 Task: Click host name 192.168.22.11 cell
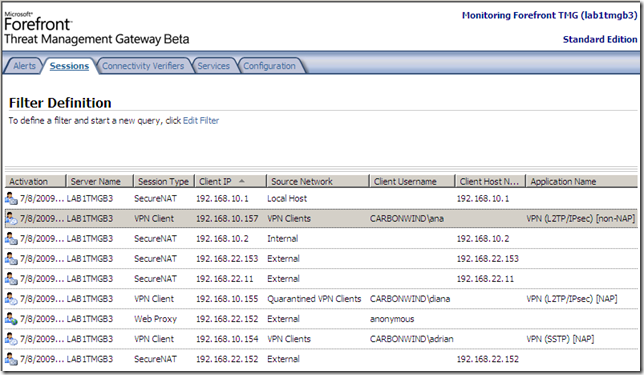485,279
